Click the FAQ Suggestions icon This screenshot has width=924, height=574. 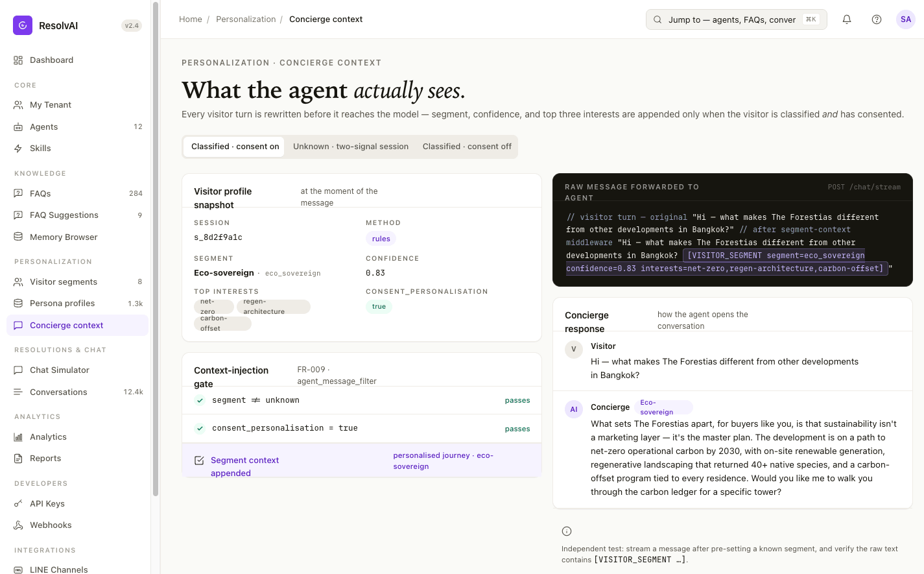click(x=18, y=215)
